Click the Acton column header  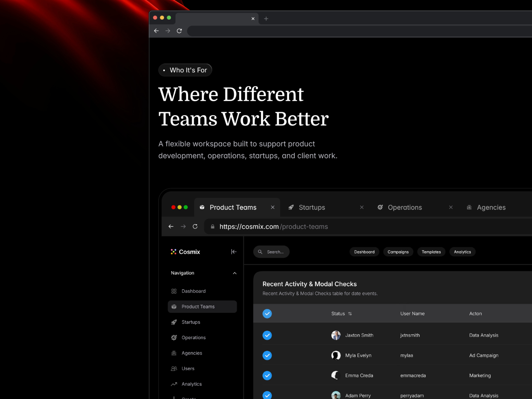tap(475, 314)
